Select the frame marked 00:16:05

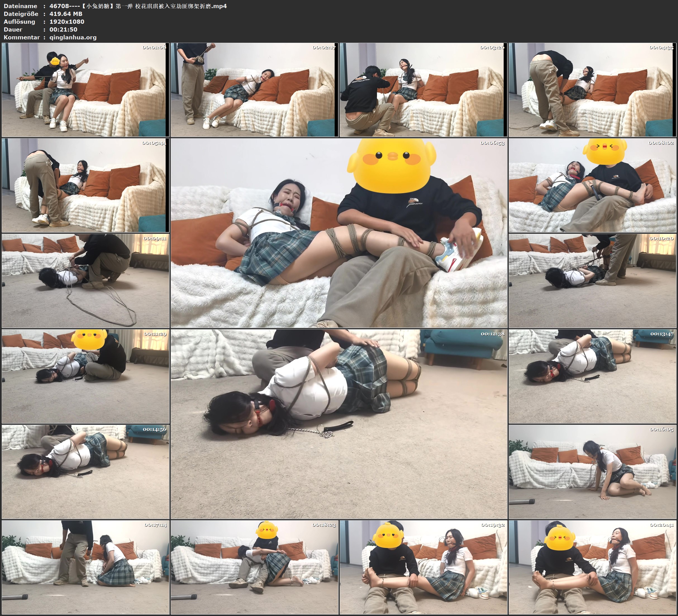[x=592, y=471]
